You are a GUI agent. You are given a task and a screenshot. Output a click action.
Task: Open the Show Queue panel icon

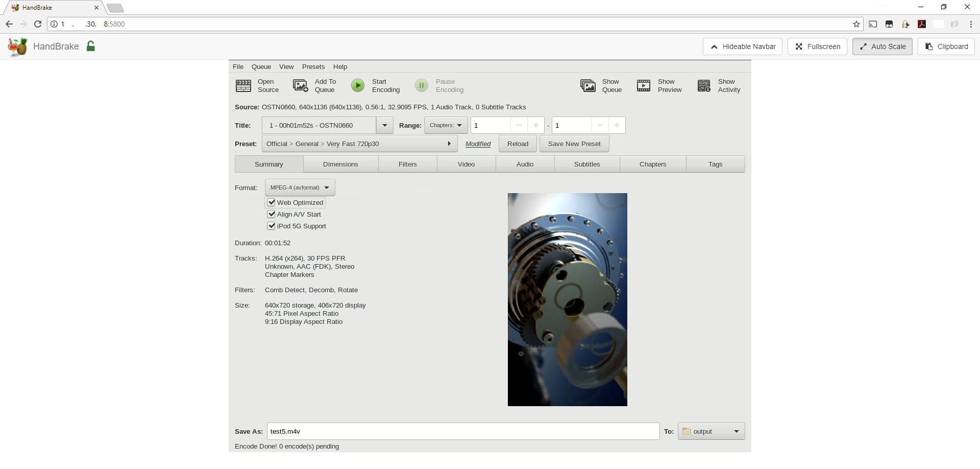point(588,85)
